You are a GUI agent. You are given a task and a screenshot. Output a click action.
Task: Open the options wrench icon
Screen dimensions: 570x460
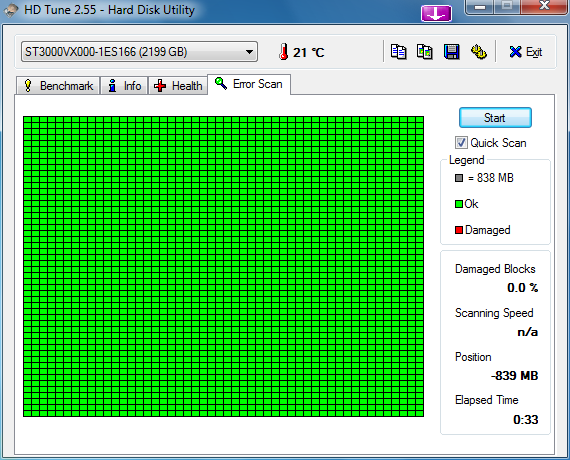coord(479,52)
